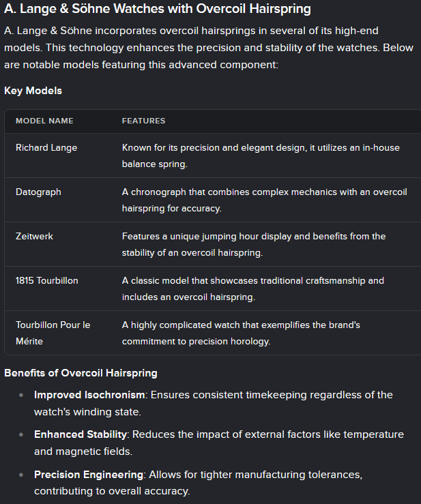Click the Tourbillon Pour le Mérite cell
This screenshot has height=504, width=421.
(53, 333)
